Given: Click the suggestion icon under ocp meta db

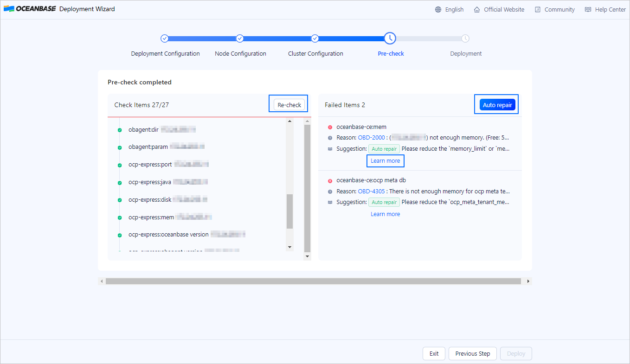Looking at the screenshot, I should pyautogui.click(x=330, y=202).
